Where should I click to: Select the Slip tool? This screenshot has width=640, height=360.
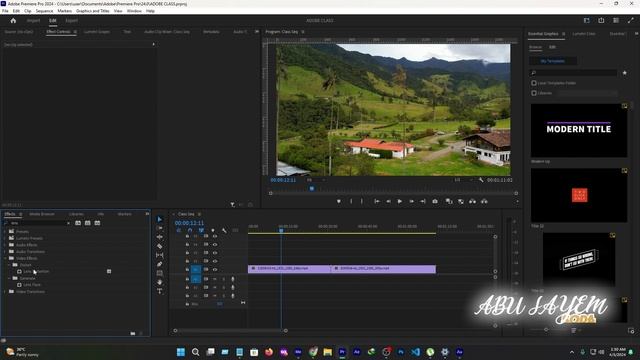pos(160,255)
